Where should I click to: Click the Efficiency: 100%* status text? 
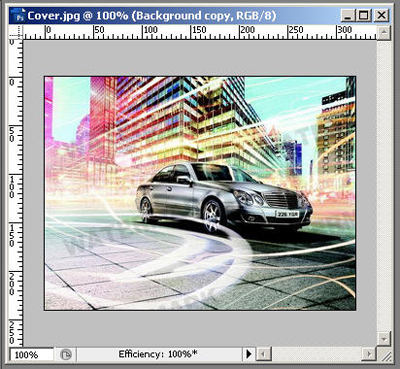point(158,354)
